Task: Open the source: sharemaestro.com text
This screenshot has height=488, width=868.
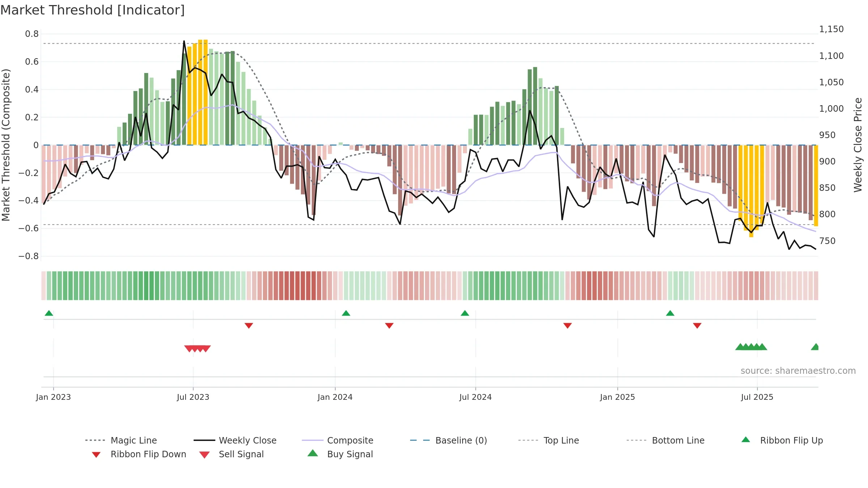Action: click(x=798, y=371)
